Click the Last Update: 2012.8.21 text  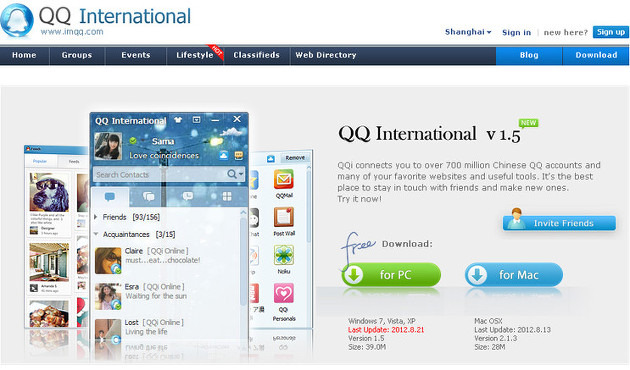pyautogui.click(x=386, y=329)
